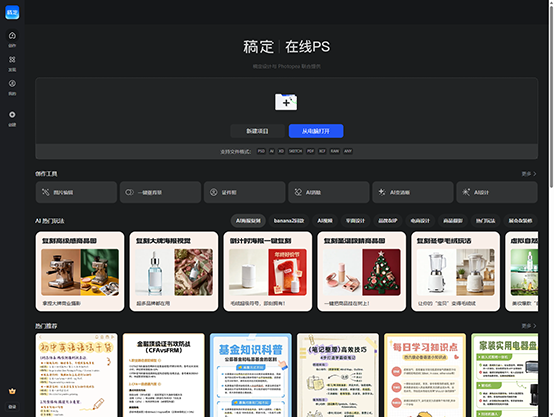Open the 笔记整理 高效技巧 template
The height and width of the screenshot is (417, 554).
(x=338, y=375)
